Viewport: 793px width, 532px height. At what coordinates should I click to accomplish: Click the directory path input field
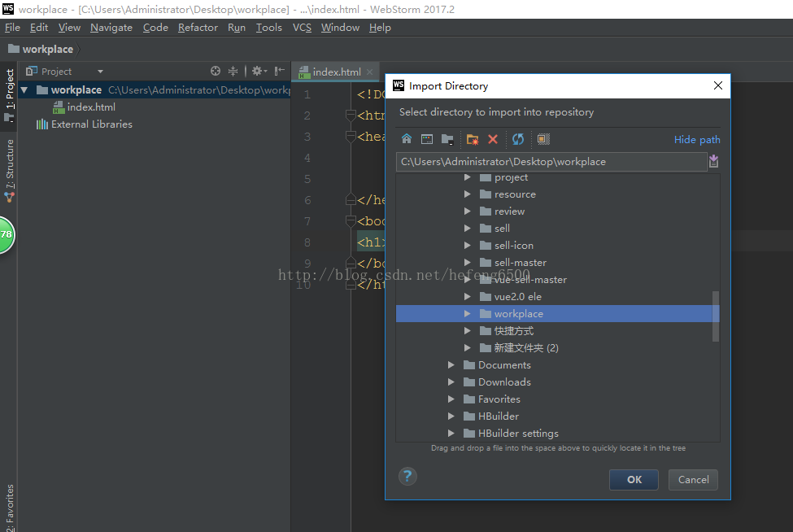point(551,162)
